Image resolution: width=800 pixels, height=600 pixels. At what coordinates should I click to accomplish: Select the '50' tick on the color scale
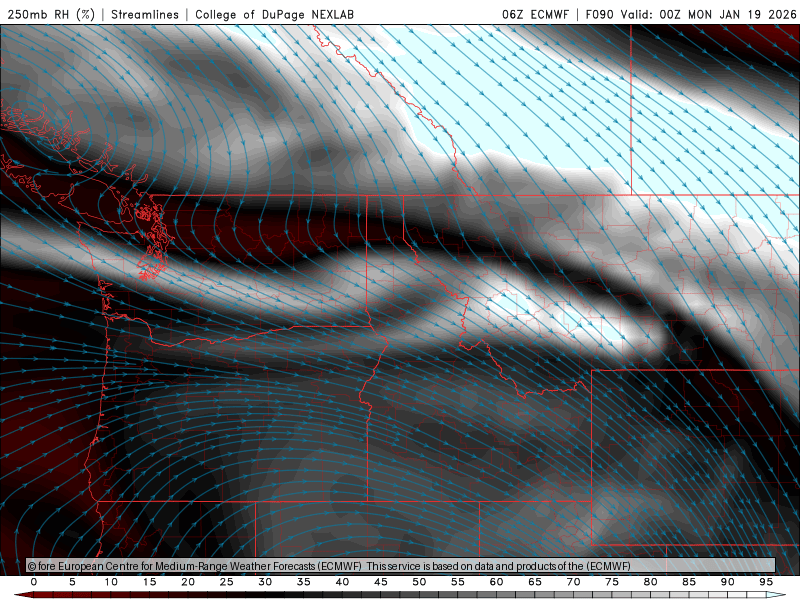(419, 582)
